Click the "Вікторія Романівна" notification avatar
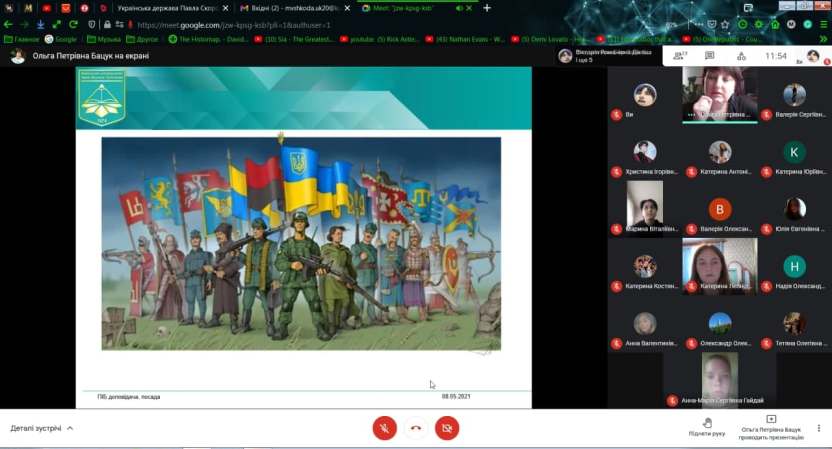Screen dimensions: 832x449 (565, 56)
